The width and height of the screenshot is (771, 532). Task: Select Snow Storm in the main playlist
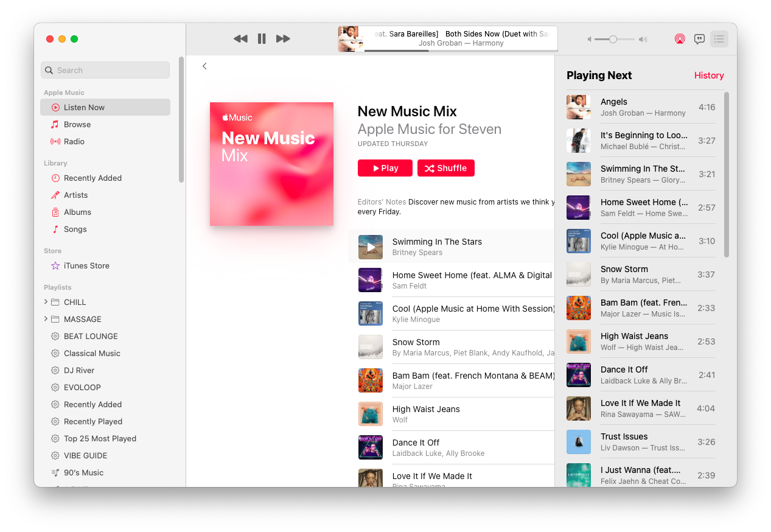452,347
